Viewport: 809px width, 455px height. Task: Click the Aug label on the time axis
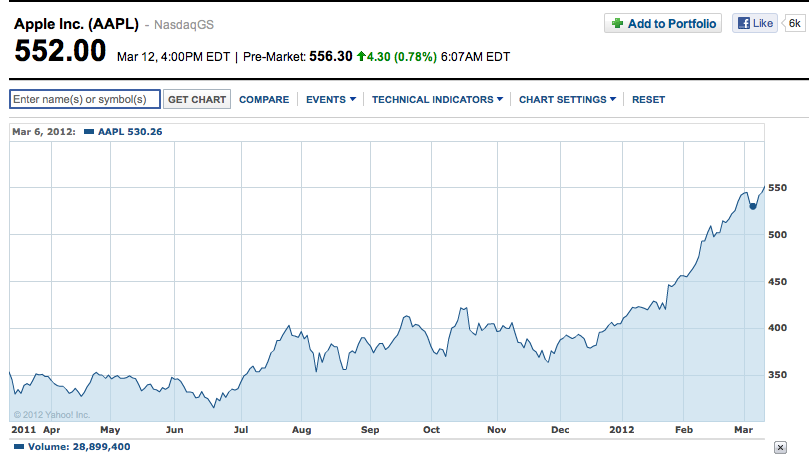[302, 430]
